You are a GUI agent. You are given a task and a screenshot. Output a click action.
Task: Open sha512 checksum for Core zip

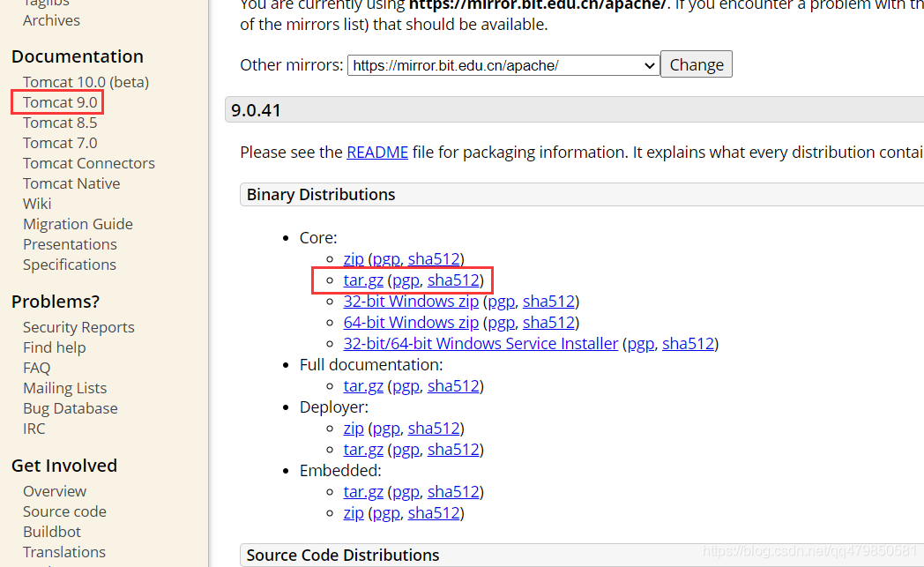(434, 258)
